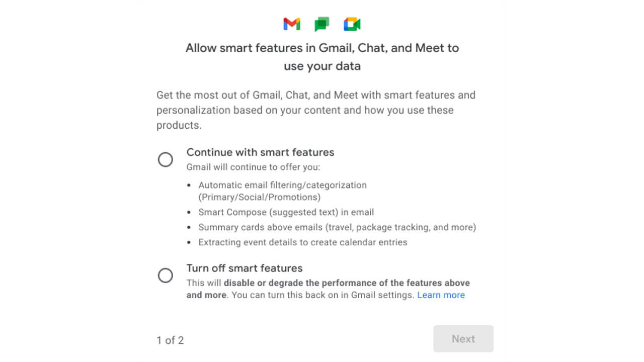The image size is (644, 362).
Task: Open the Learn more link
Action: 441,295
